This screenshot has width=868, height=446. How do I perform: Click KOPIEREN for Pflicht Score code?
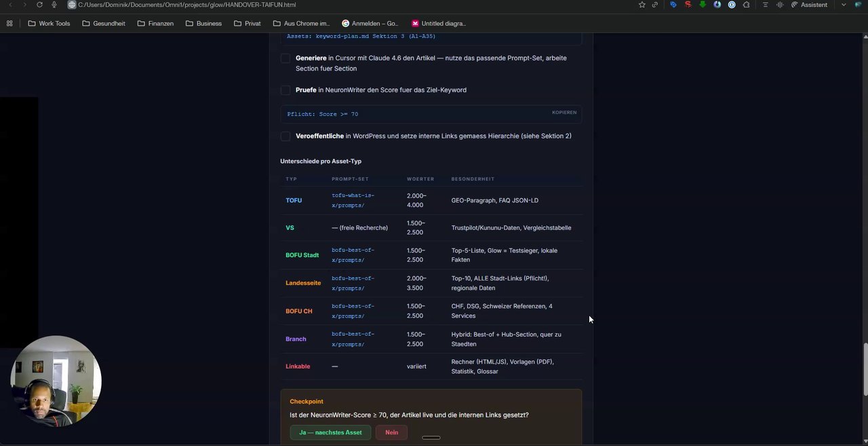click(x=564, y=113)
